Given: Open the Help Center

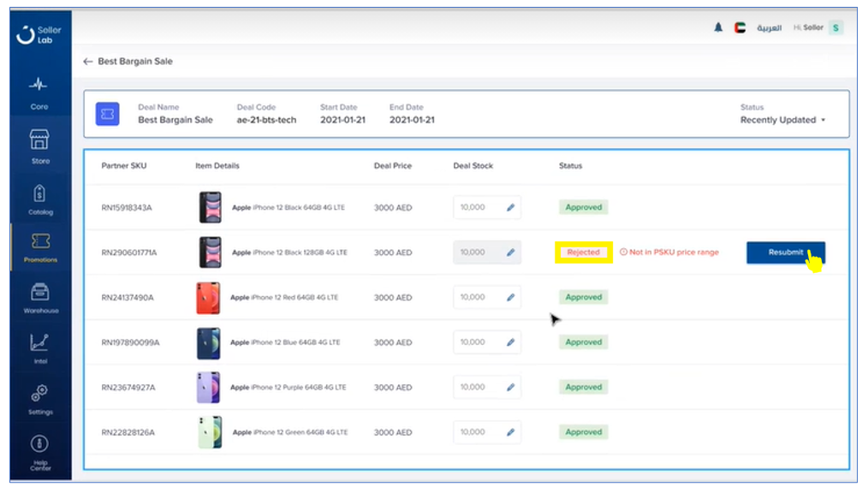Looking at the screenshot, I should click(x=40, y=453).
